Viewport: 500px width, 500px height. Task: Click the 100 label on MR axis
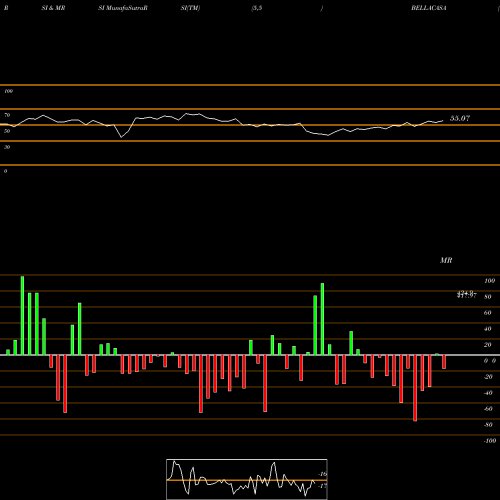490,281
